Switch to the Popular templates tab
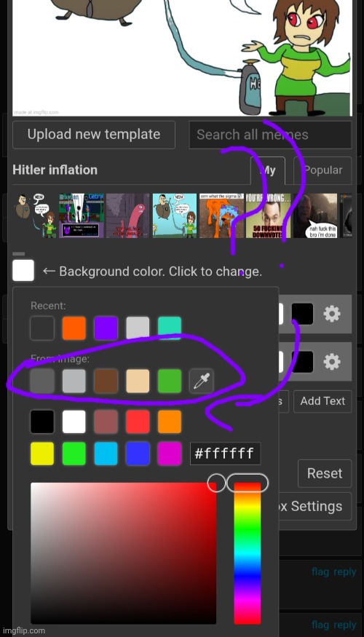 click(323, 170)
